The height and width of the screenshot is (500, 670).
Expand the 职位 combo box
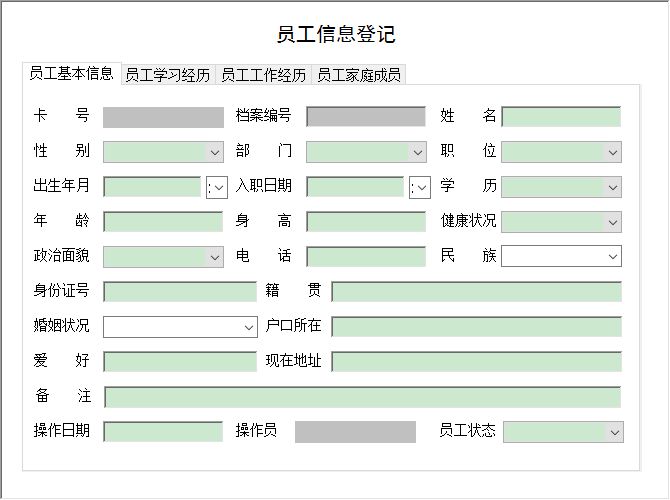click(x=612, y=152)
